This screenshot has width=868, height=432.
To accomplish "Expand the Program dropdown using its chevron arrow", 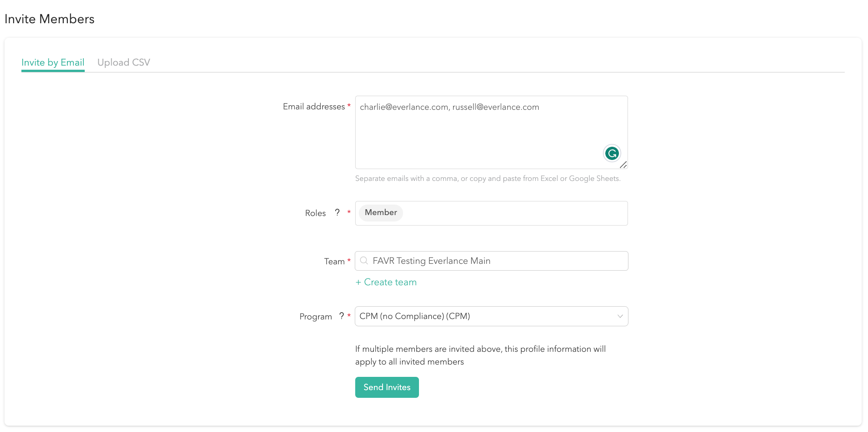I will (620, 316).
